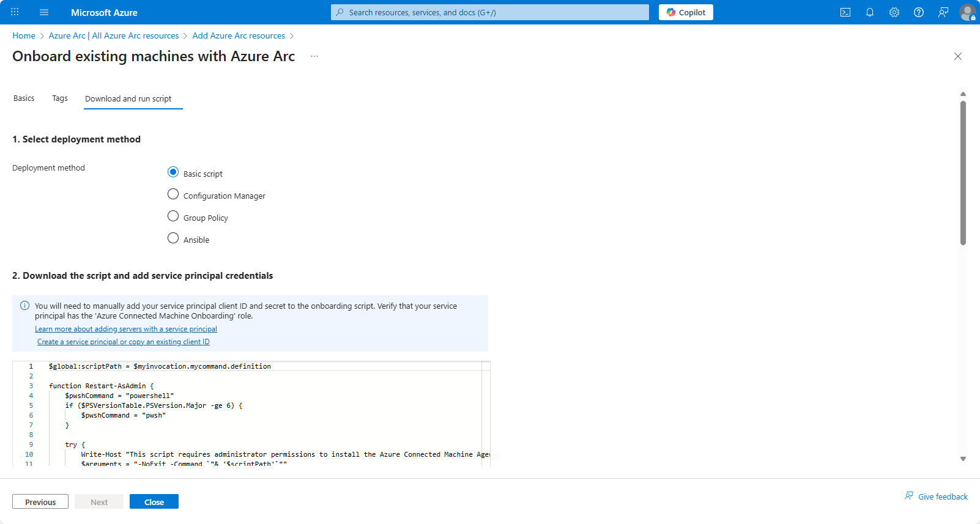This screenshot has height=524, width=980.
Task: Open the user account avatar
Action: tap(967, 12)
